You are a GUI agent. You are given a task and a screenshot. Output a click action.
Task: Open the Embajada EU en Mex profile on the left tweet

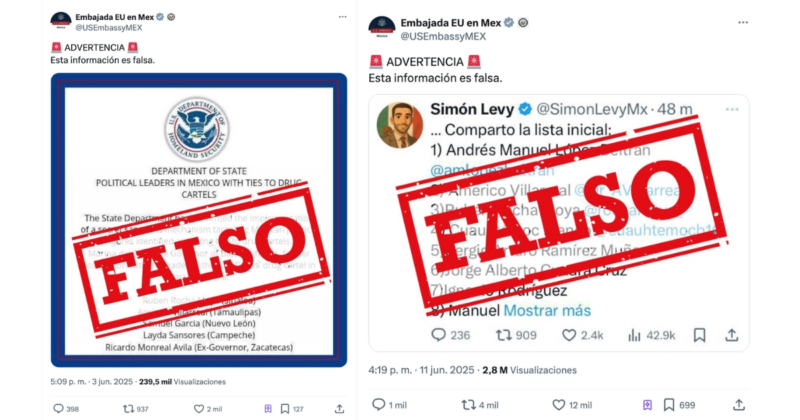[x=114, y=17]
